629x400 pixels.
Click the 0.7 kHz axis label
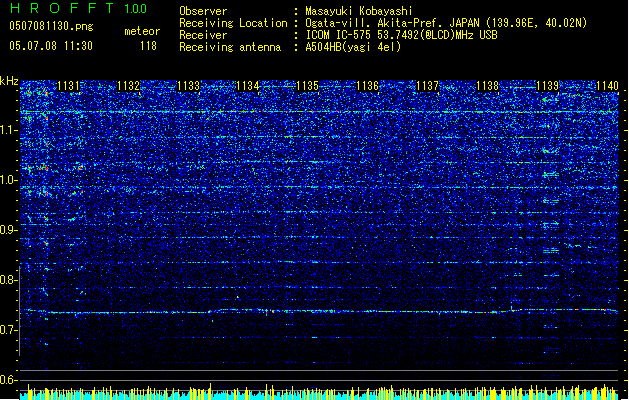click(9, 330)
